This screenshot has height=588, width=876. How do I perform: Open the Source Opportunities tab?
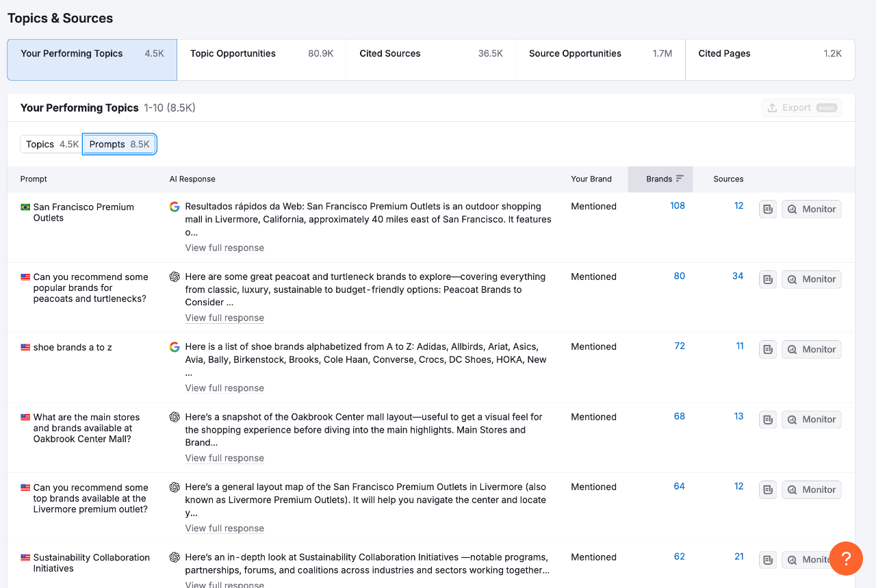(600, 54)
